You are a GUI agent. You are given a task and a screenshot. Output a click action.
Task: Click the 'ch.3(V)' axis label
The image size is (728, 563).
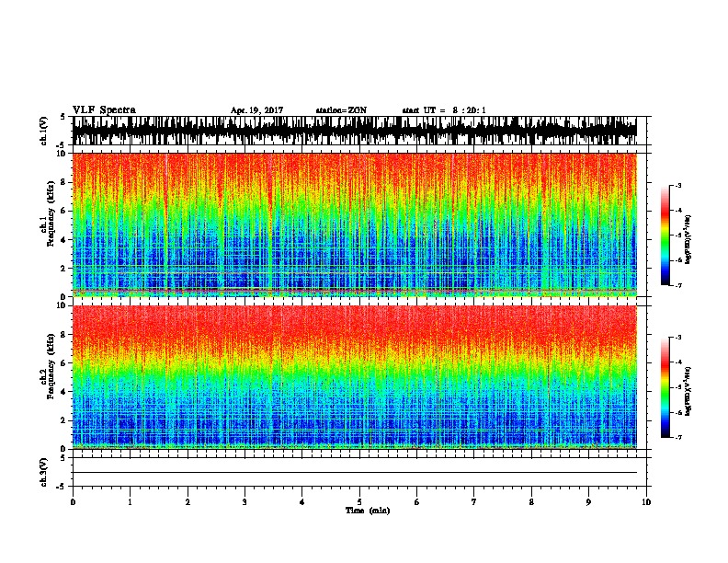point(44,472)
